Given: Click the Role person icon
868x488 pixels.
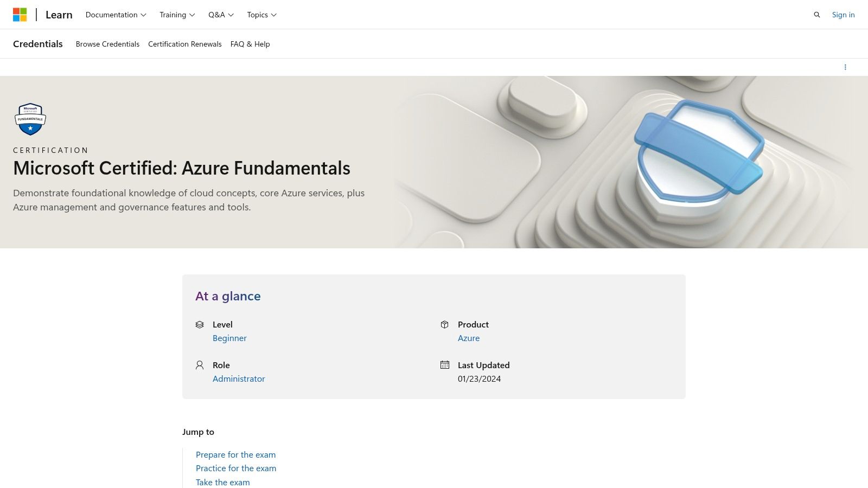Looking at the screenshot, I should point(200,365).
